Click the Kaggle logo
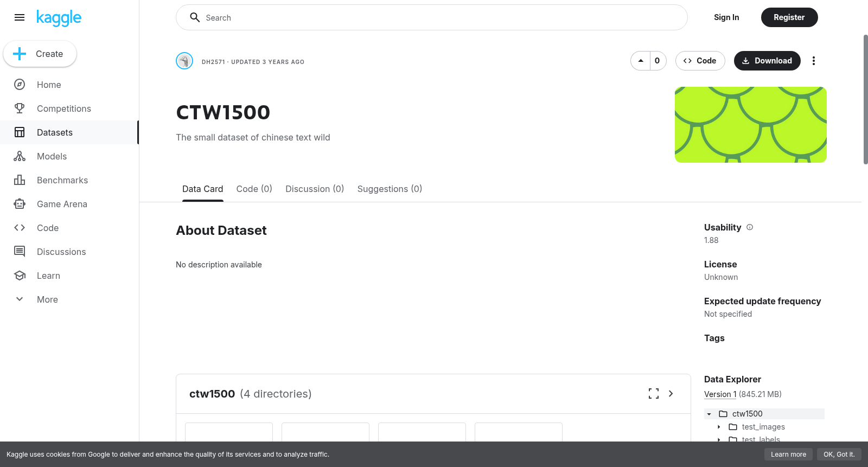This screenshot has width=868, height=467. 59,18
